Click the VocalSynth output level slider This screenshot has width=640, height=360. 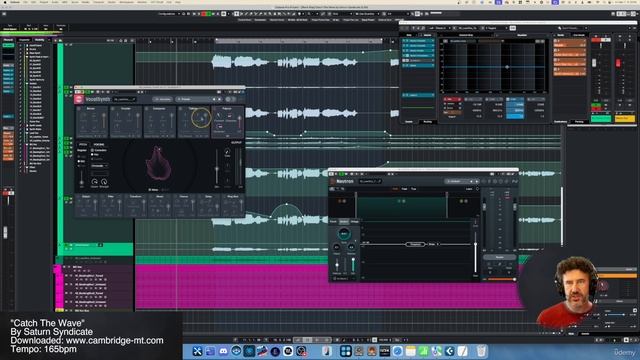217,168
